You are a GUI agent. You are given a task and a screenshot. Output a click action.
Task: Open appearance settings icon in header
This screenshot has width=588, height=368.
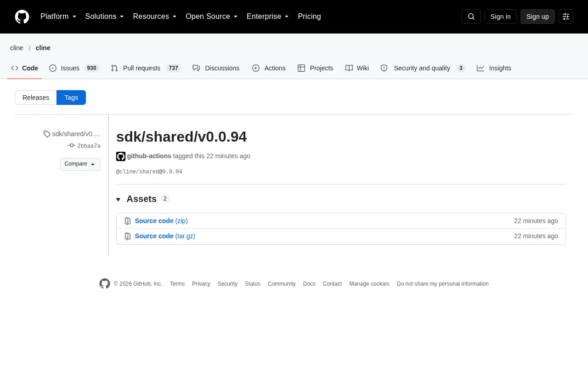(566, 17)
